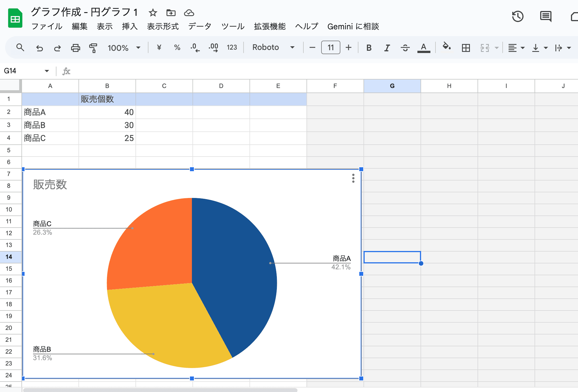Format selection as percent
Screen dimensions: 578x392
(177, 48)
